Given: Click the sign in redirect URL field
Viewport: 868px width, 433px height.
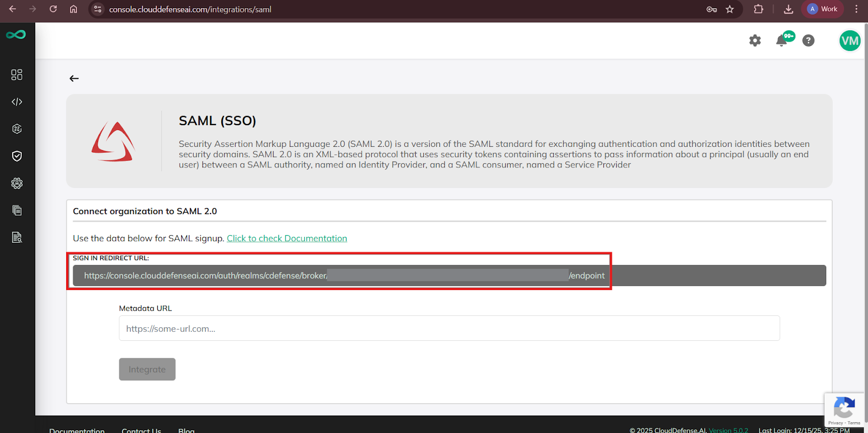Looking at the screenshot, I should [x=449, y=275].
